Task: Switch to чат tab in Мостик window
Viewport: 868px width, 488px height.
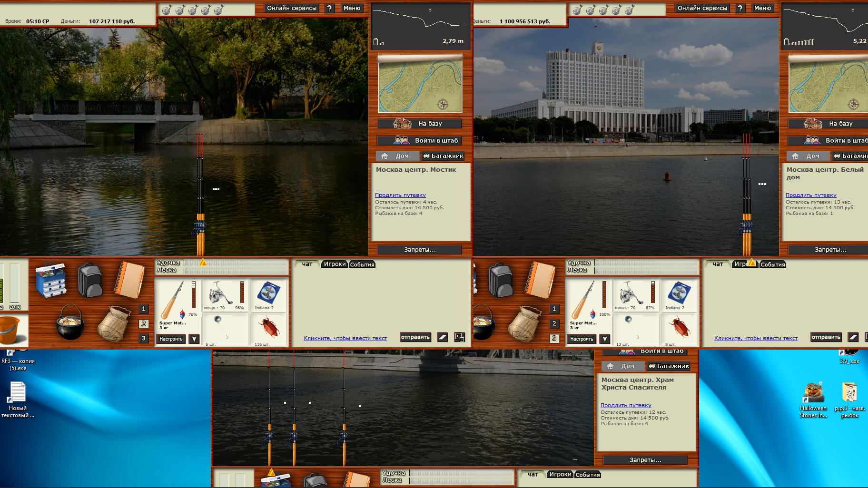Action: pyautogui.click(x=307, y=264)
